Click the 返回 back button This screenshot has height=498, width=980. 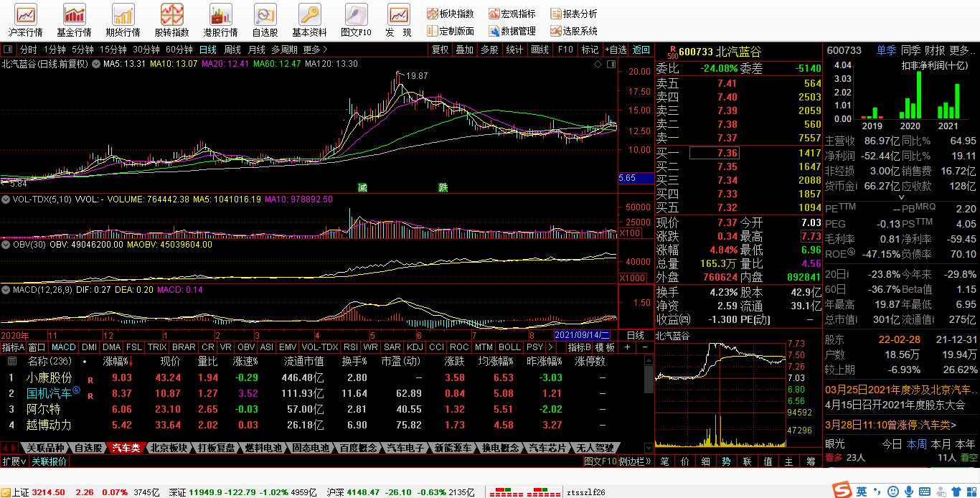(641, 50)
